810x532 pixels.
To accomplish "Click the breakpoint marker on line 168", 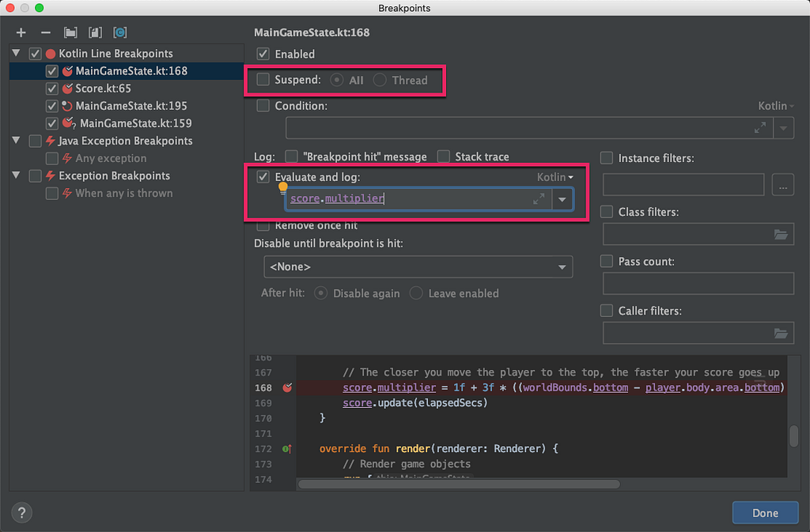I will [x=287, y=387].
